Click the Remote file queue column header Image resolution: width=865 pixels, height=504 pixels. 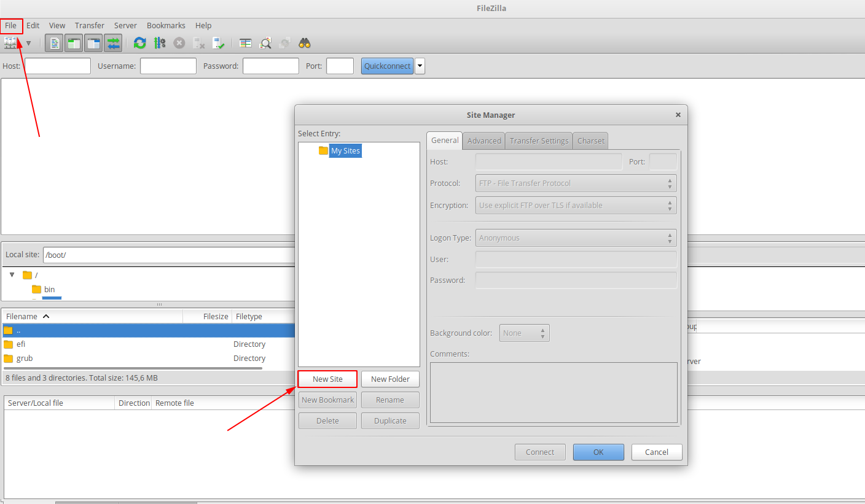174,403
